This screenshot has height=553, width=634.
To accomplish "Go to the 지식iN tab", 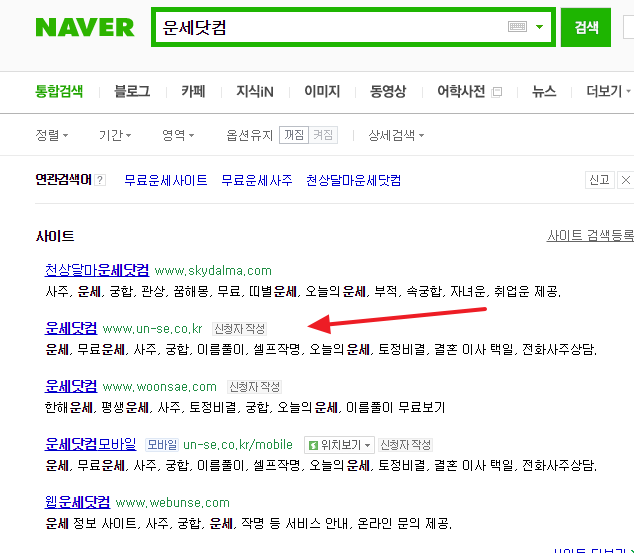I will coord(255,91).
